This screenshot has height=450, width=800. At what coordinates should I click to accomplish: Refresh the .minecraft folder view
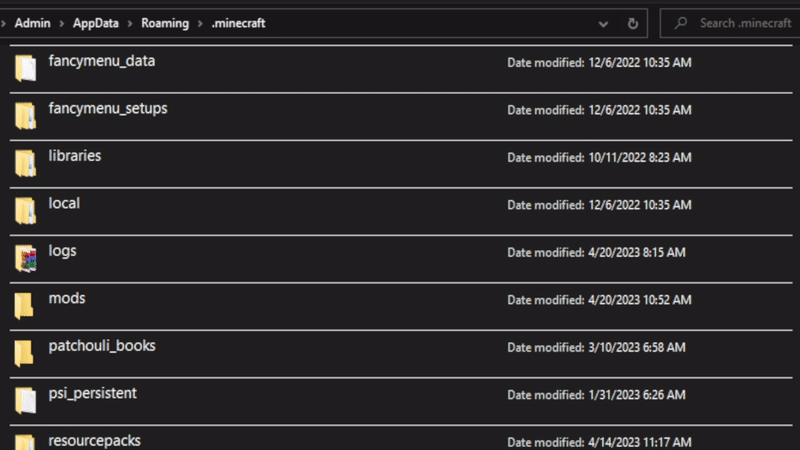click(632, 23)
